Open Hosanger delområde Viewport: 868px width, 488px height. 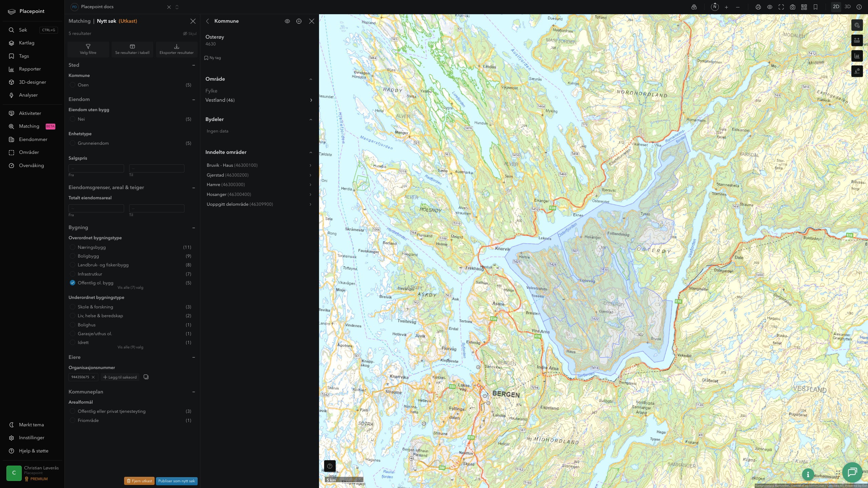tap(259, 194)
